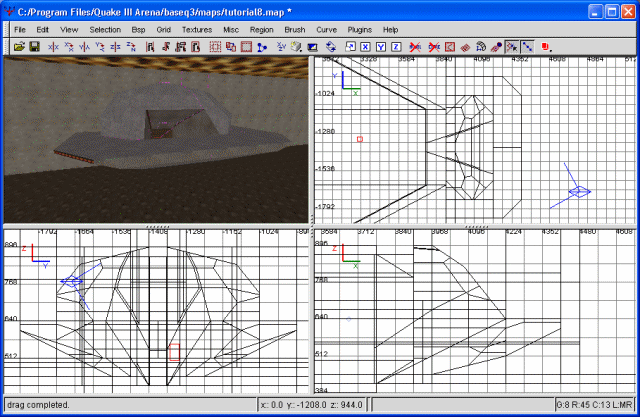
Task: Click the Select Partial Tall icon
Action: [x=180, y=47]
